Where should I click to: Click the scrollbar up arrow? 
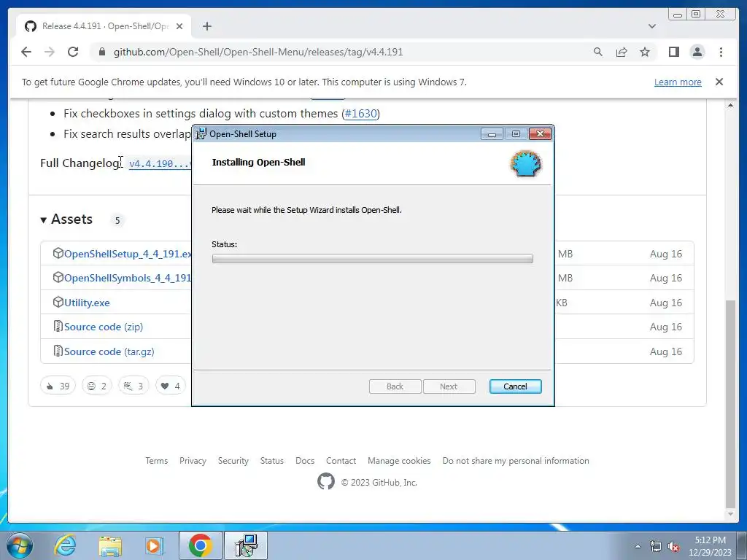tap(729, 105)
